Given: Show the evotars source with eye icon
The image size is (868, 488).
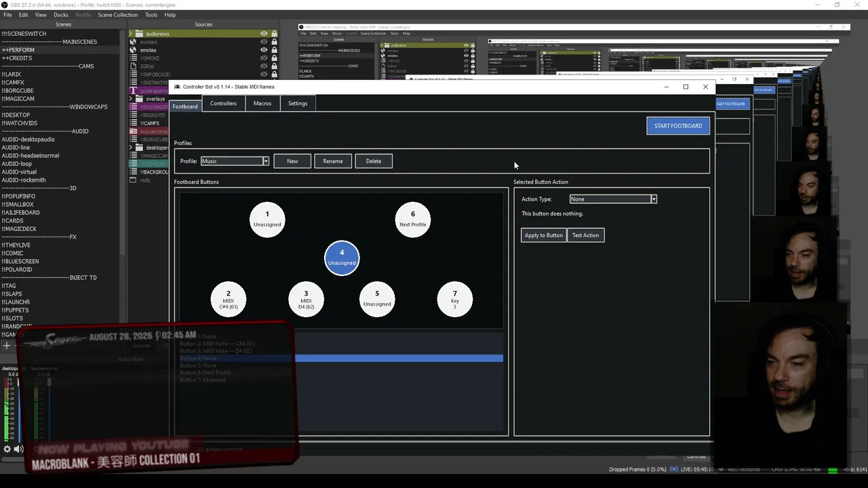Looking at the screenshot, I should click(x=264, y=42).
